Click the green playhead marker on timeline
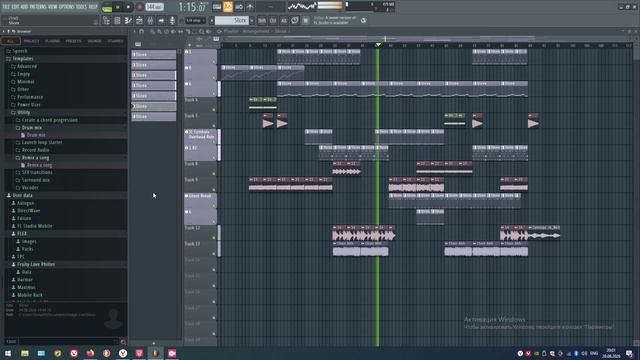 point(378,44)
